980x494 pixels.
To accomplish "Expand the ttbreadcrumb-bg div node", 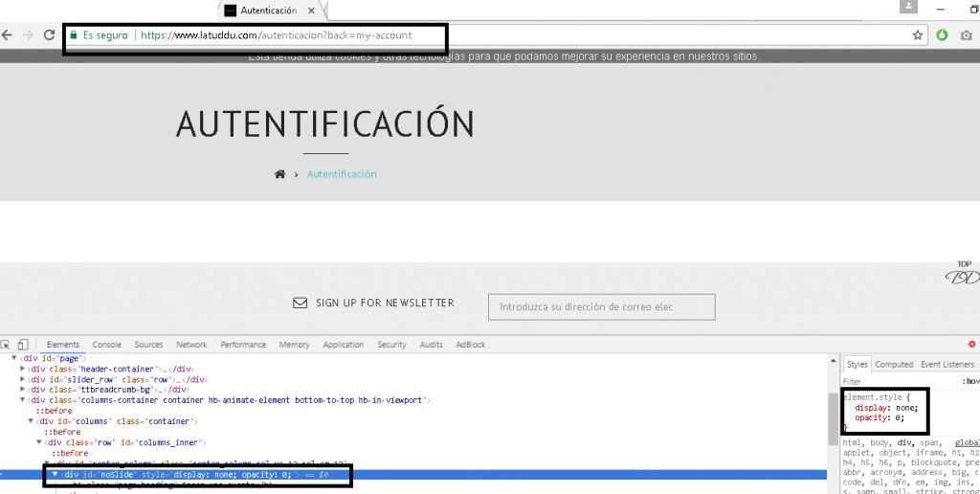I will [x=23, y=390].
